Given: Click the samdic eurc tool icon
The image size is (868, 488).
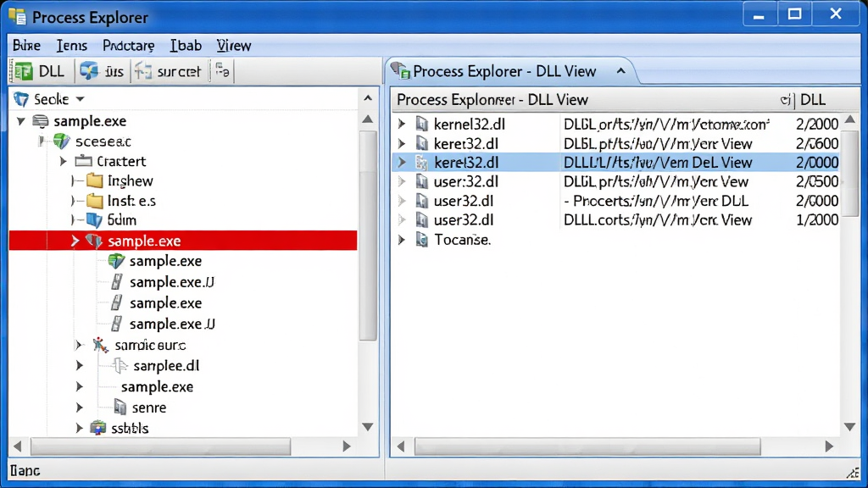Looking at the screenshot, I should point(100,346).
